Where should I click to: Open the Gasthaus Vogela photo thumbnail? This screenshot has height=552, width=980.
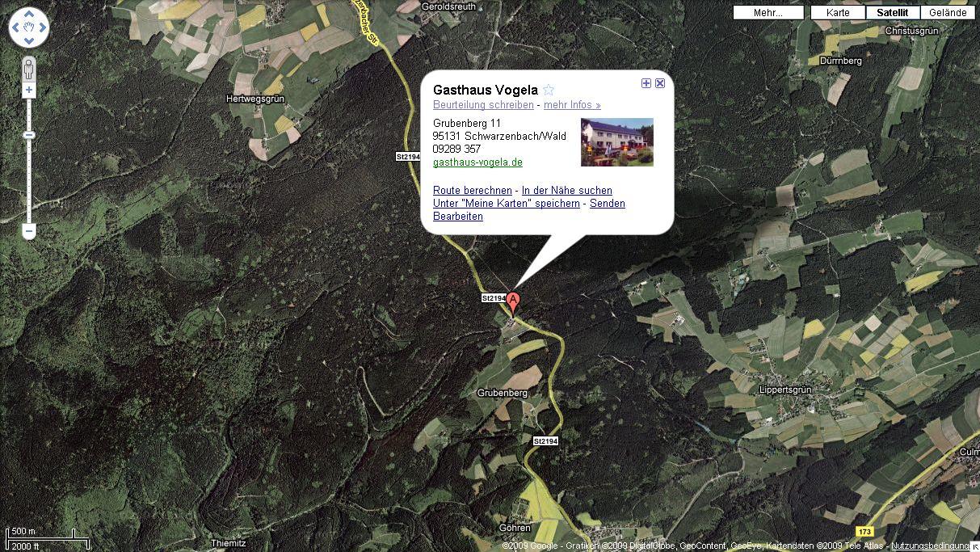pyautogui.click(x=617, y=142)
